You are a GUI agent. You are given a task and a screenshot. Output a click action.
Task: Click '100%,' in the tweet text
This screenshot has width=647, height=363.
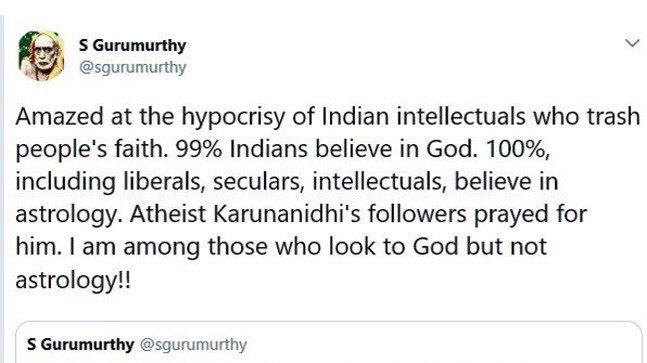[518, 150]
